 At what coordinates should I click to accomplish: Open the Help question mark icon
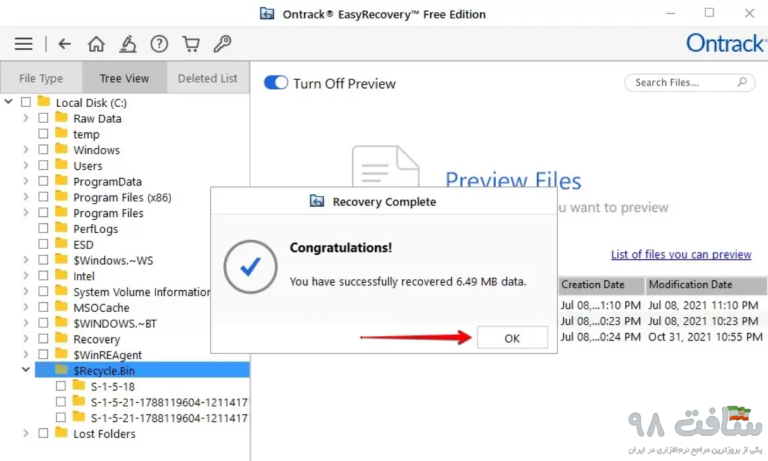tap(159, 44)
